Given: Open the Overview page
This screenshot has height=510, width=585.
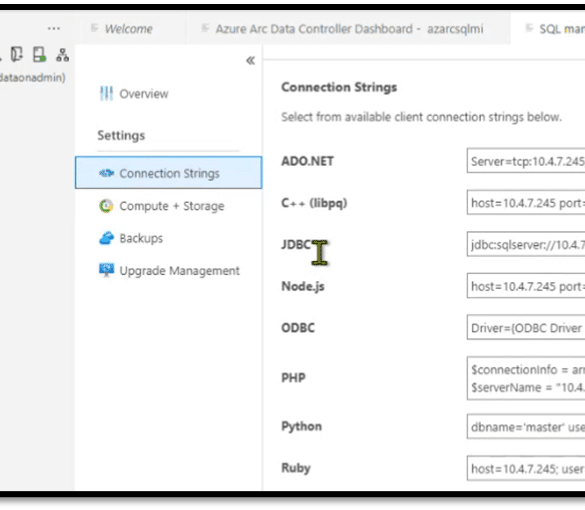Looking at the screenshot, I should click(144, 94).
